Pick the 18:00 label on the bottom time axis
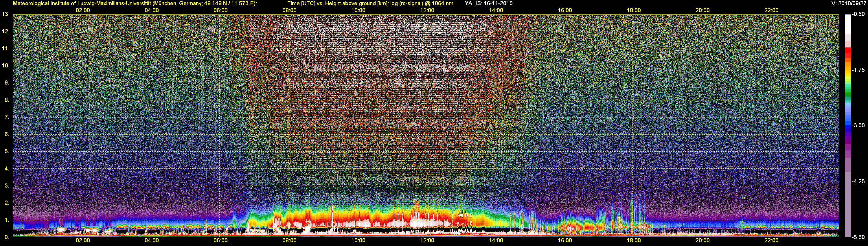The width and height of the screenshot is (868, 246). pos(633,241)
